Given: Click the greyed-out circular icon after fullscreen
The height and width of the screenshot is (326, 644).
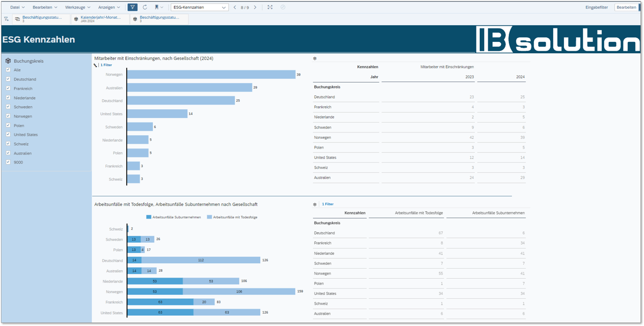Looking at the screenshot, I should point(283,8).
